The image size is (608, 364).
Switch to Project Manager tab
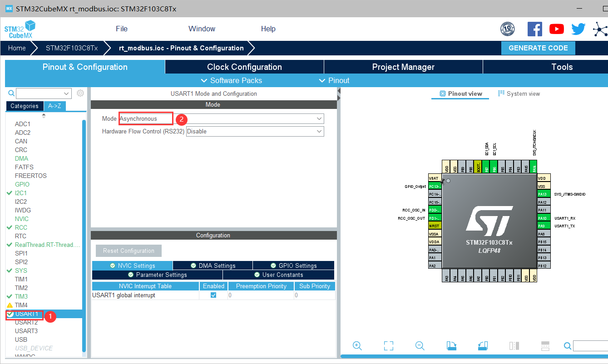(x=403, y=67)
